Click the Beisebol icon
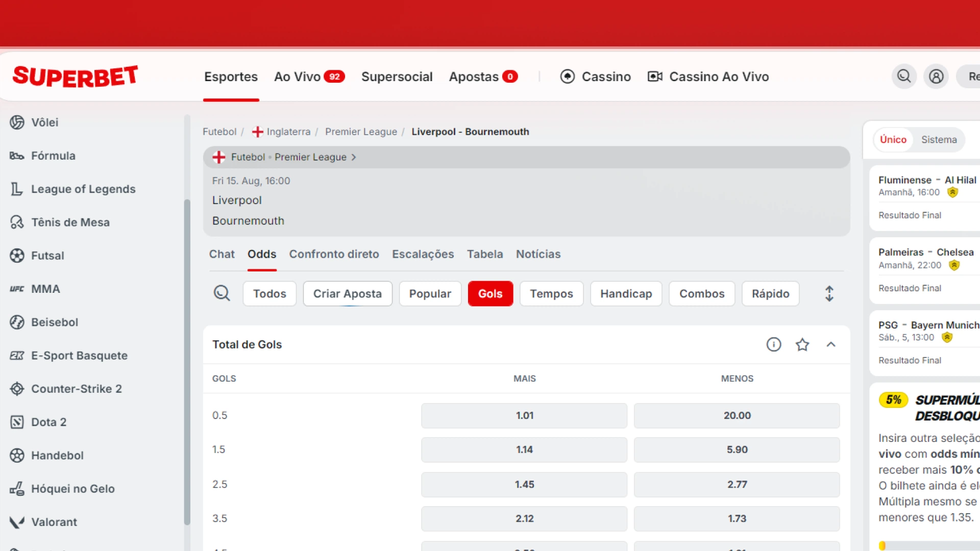Viewport: 980px width, 551px height. click(17, 322)
